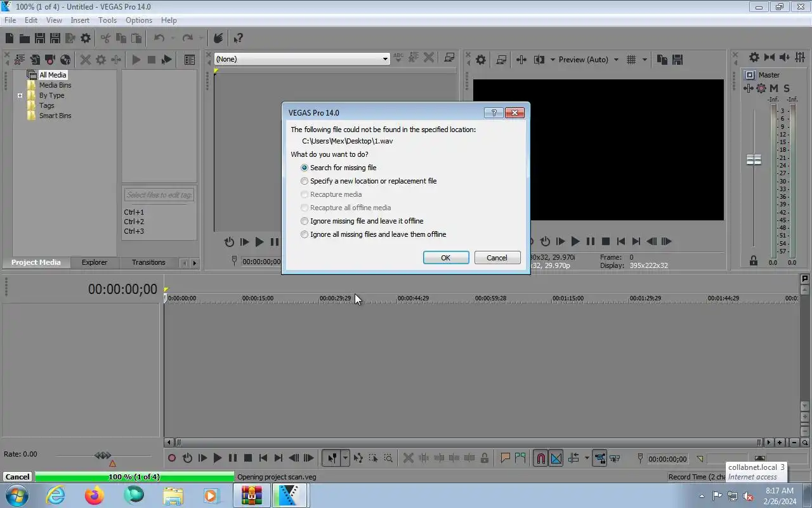Viewport: 812px width, 508px height.
Task: Toggle Automatic Crossfades icon
Action: (556, 458)
